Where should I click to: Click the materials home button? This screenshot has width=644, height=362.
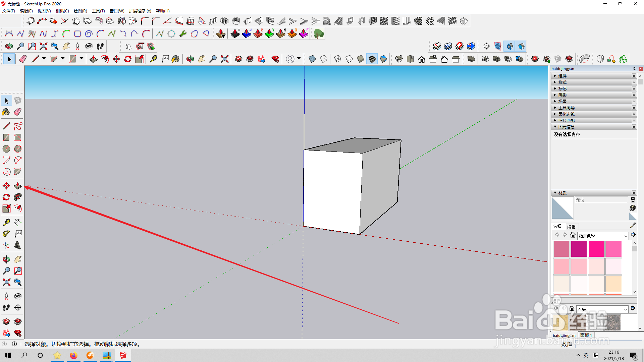point(573,235)
